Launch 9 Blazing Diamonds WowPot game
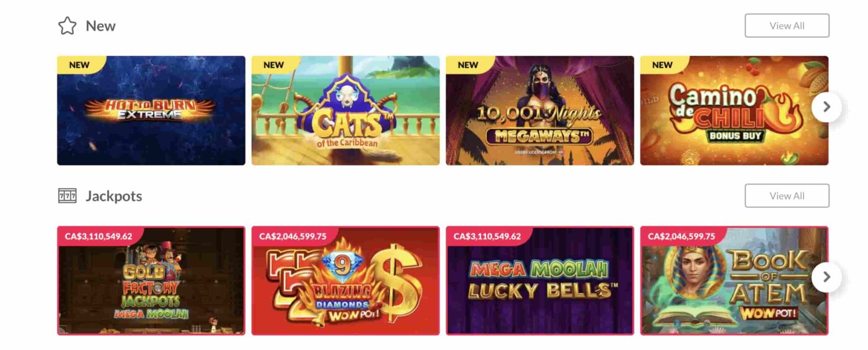This screenshot has width=868, height=350. [345, 280]
